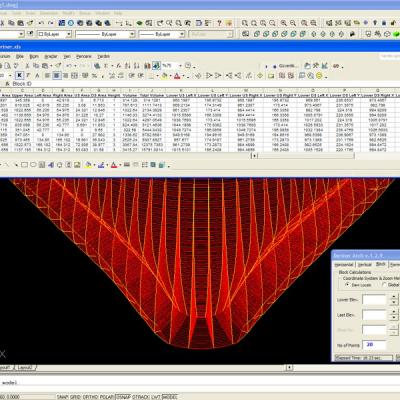Click inside the Lower Elev input field
The image size is (400, 400).
click(x=374, y=299)
